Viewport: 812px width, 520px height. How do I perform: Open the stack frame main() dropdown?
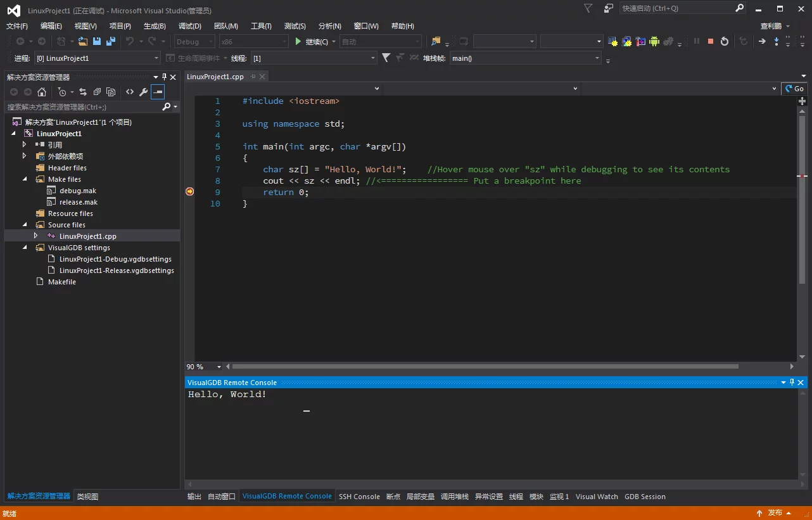click(597, 58)
